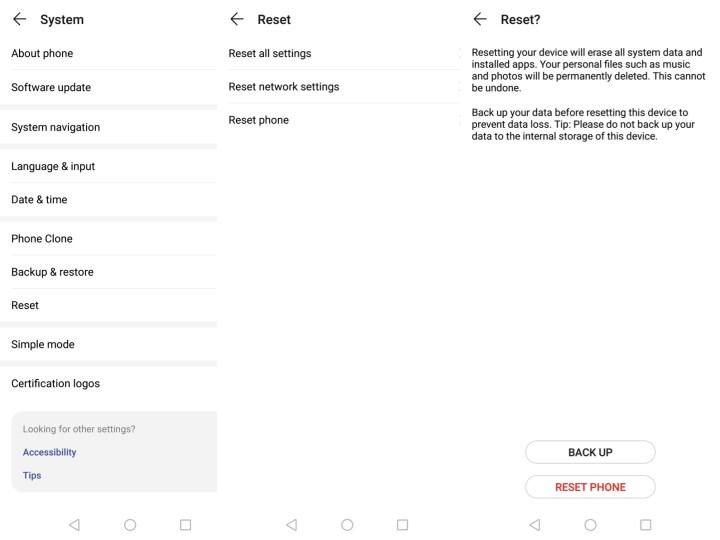Tap recents square on System screen
This screenshot has height=540, width=720.
point(185,524)
